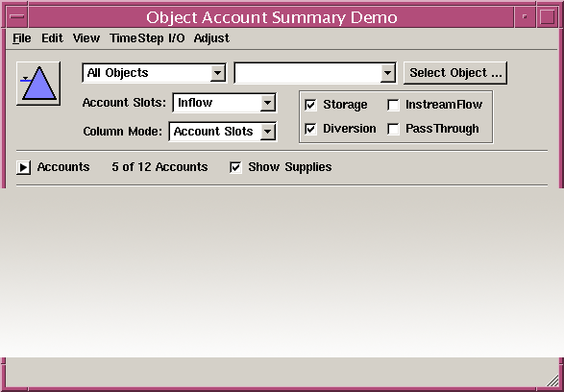This screenshot has width=564, height=392.
Task: Open the empty object name combo box
Action: [x=315, y=73]
